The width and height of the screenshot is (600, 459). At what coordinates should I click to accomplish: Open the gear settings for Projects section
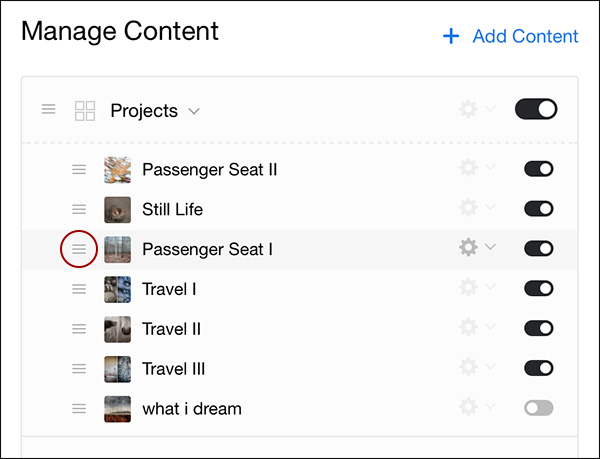(468, 109)
